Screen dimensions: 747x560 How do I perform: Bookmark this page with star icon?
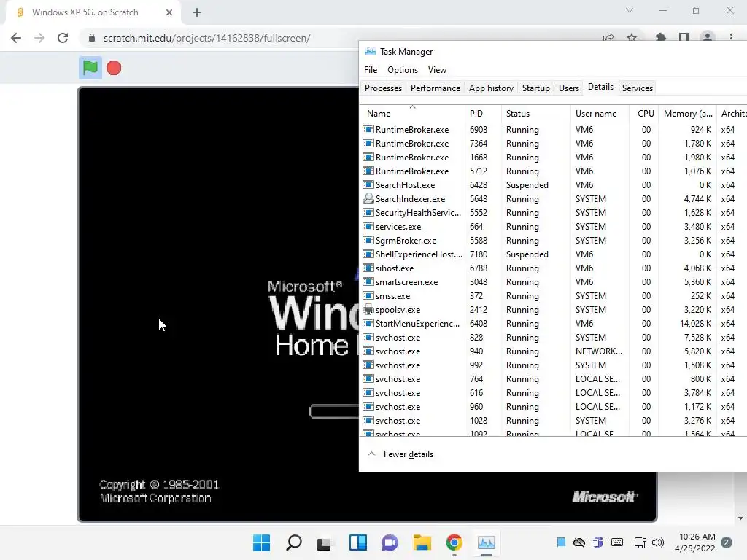[632, 37]
